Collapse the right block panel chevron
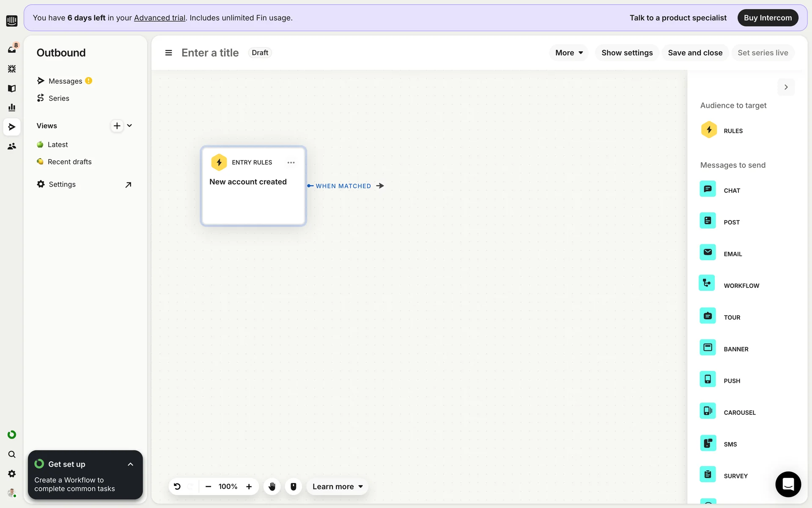This screenshot has width=812, height=508. click(786, 87)
